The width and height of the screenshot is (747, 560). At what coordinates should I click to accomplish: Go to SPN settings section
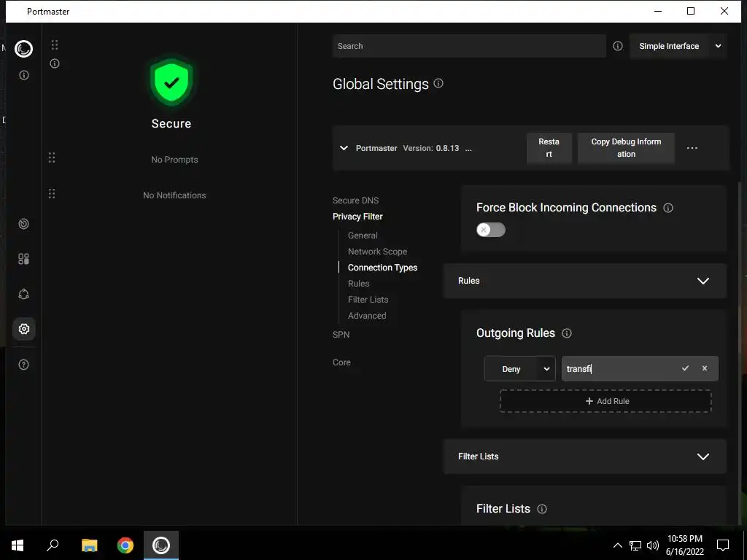tap(341, 335)
